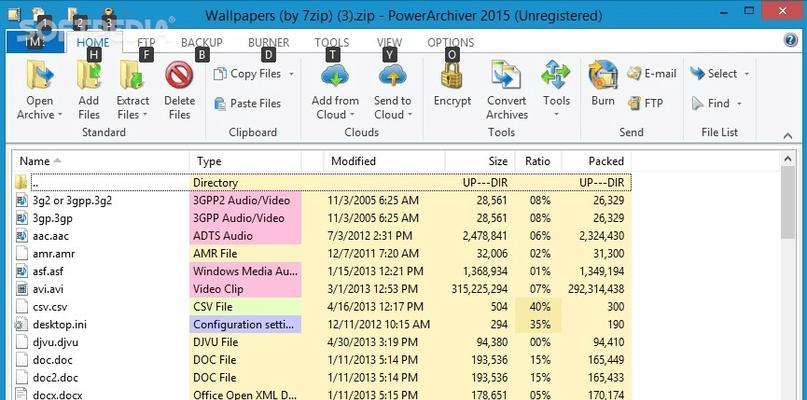Switch to the HOME ribbon tab
The height and width of the screenshot is (400, 807).
coord(93,43)
